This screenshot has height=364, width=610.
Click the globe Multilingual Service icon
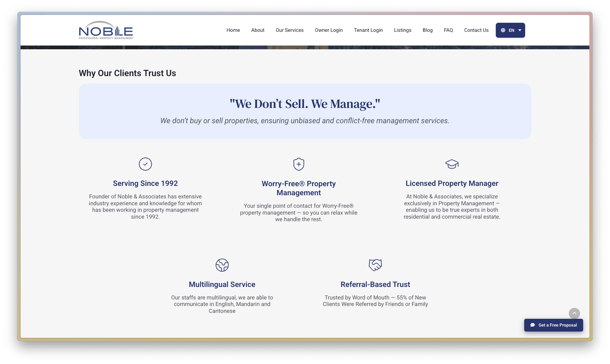222,265
